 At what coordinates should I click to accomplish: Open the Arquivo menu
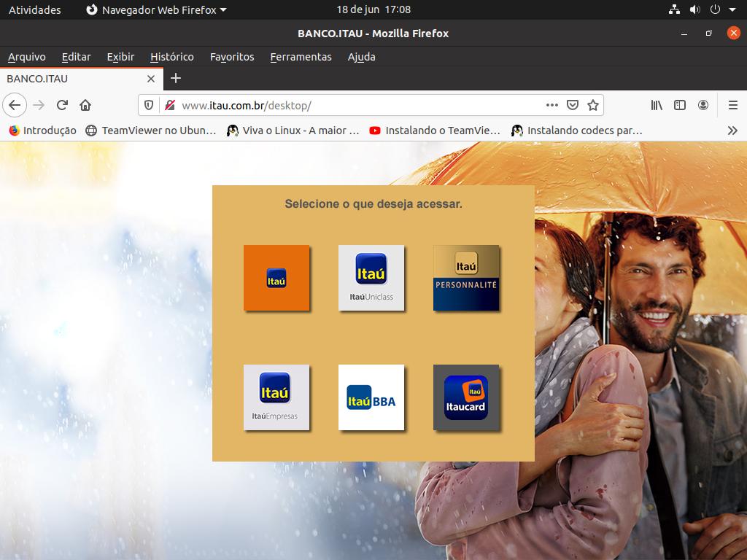(27, 57)
